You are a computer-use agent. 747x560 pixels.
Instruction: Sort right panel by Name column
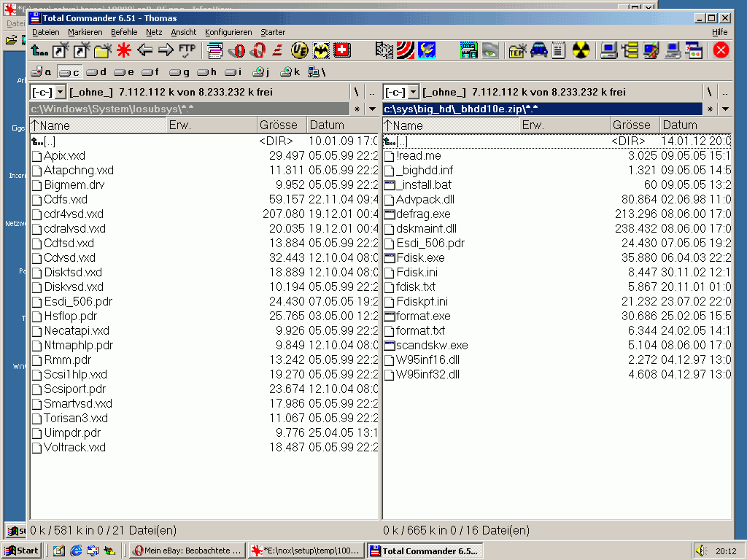(x=451, y=125)
